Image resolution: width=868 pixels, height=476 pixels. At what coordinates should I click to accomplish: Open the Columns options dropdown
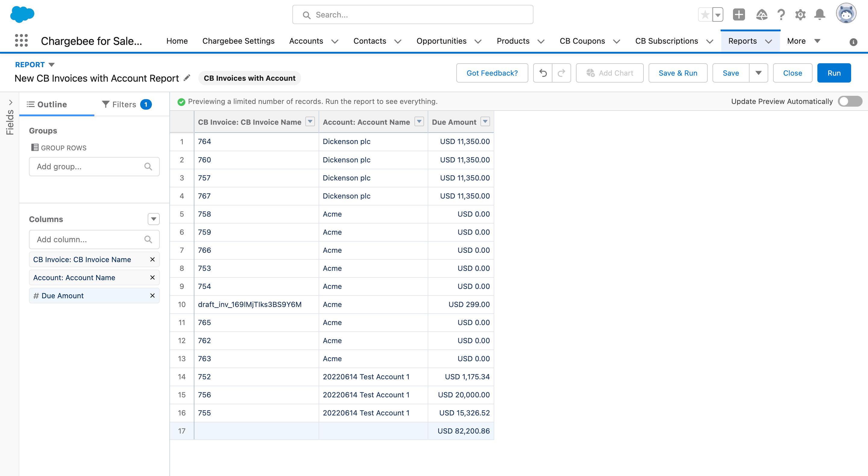point(153,219)
